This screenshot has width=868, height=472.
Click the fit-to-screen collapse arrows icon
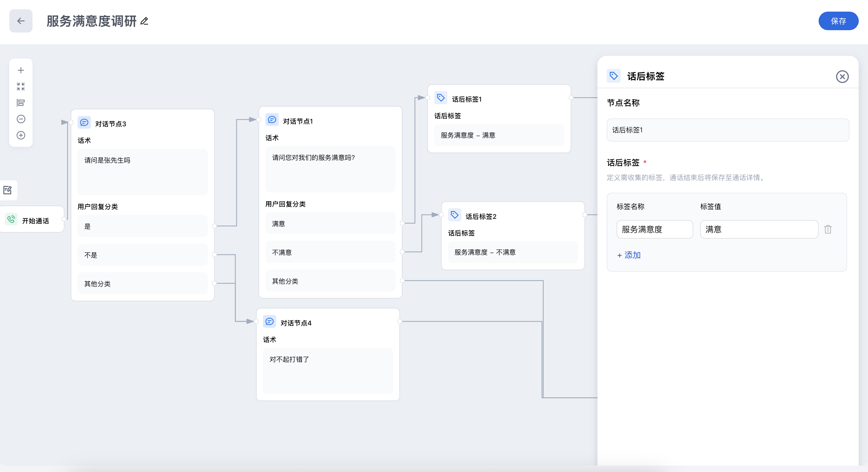click(21, 87)
